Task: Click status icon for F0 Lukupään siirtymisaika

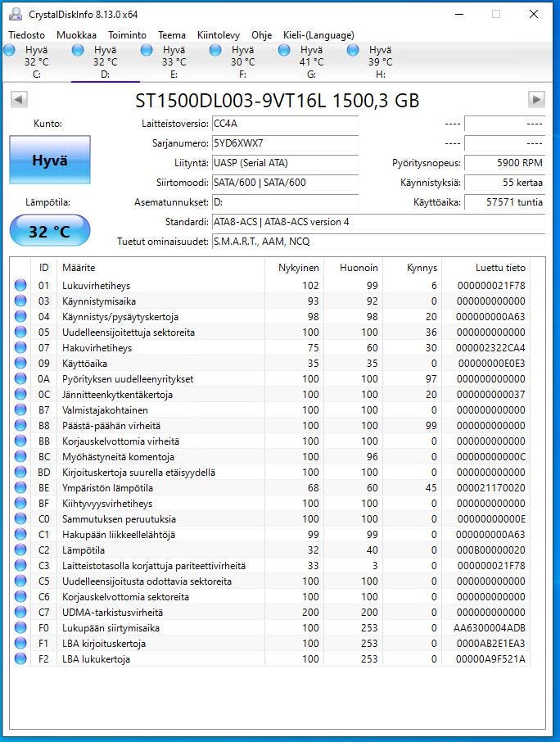Action: [x=20, y=628]
